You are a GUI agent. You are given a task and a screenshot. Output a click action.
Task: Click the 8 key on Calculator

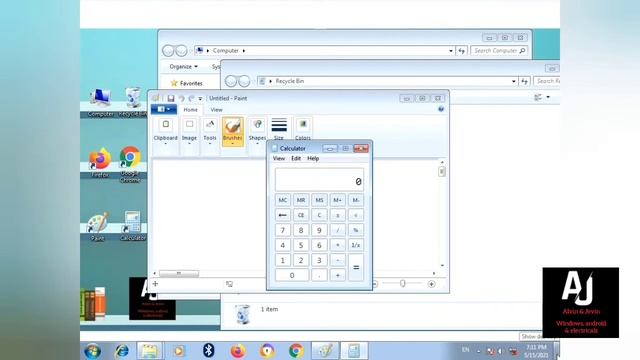(x=301, y=230)
